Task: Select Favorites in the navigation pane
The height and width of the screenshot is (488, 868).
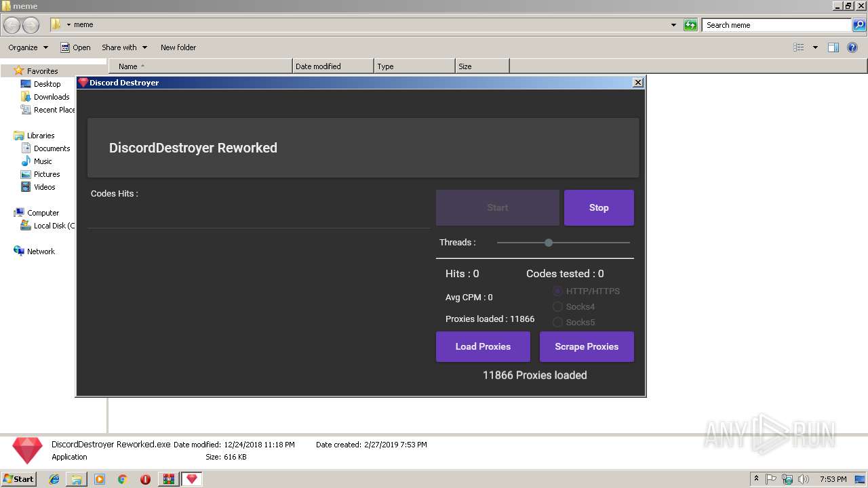Action: [x=42, y=71]
